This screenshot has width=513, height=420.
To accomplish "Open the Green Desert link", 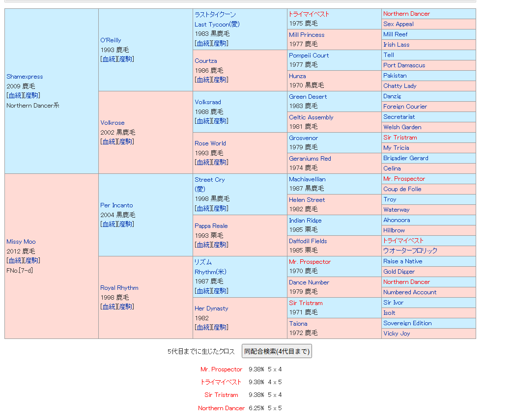I will [x=308, y=97].
